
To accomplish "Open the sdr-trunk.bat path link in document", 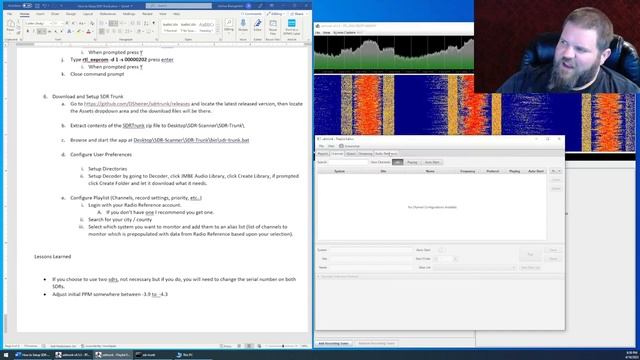I will (191, 140).
